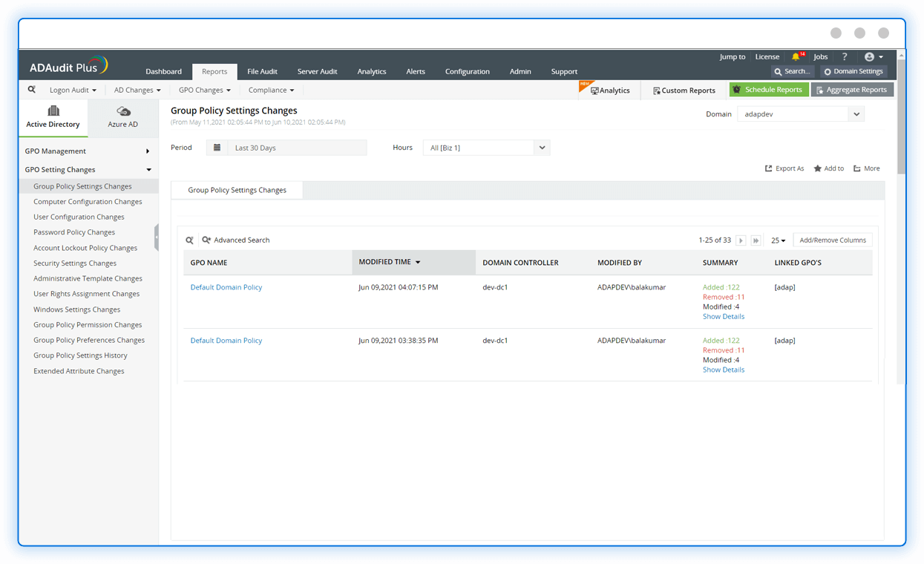
Task: Open the help question mark icon
Action: [844, 56]
